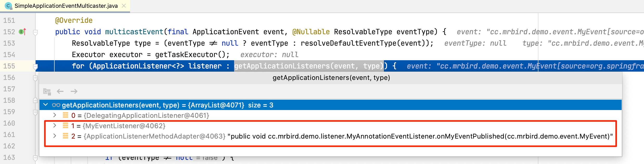The image size is (644, 164).
Task: Click the forward arrow in evaluation popup
Action: [74, 91]
